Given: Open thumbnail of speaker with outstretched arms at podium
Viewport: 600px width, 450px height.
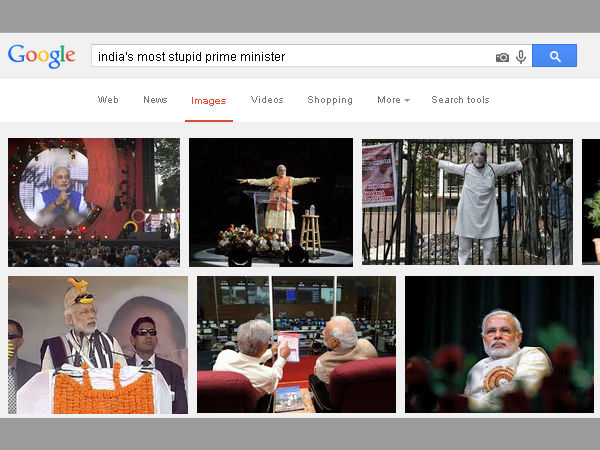Looking at the screenshot, I should click(x=271, y=202).
